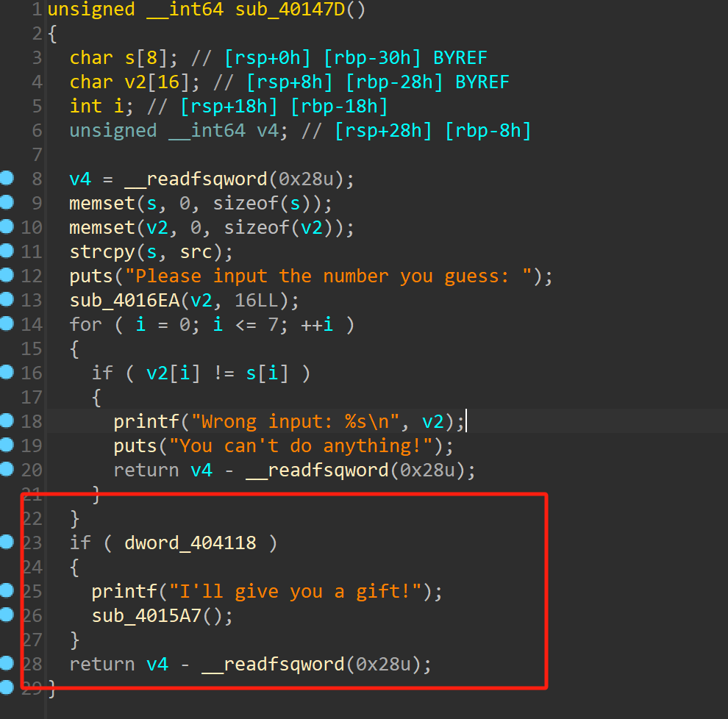Disable the breakpoint on line 9 memset
Screen dimensions: 728x719
[6, 203]
